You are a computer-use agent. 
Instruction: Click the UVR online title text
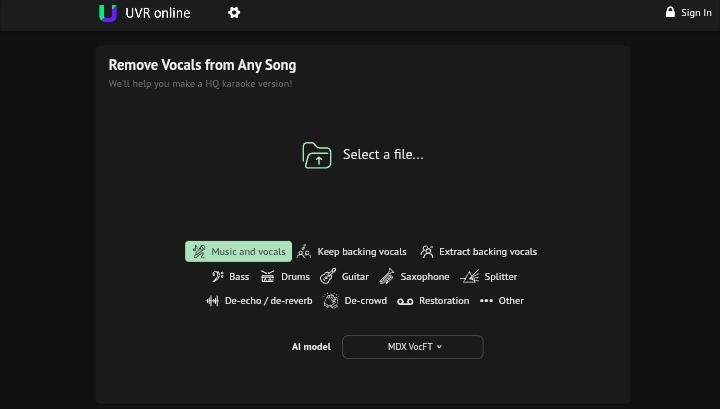coord(158,13)
